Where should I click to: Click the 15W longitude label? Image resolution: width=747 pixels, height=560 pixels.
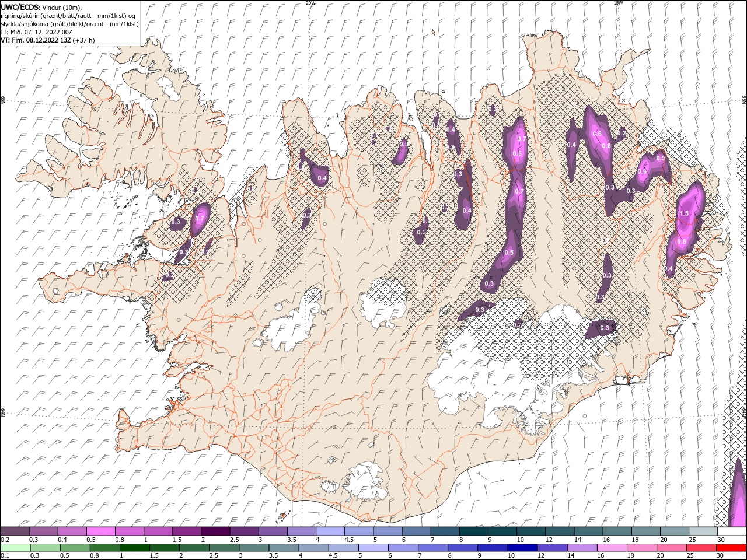pos(617,3)
